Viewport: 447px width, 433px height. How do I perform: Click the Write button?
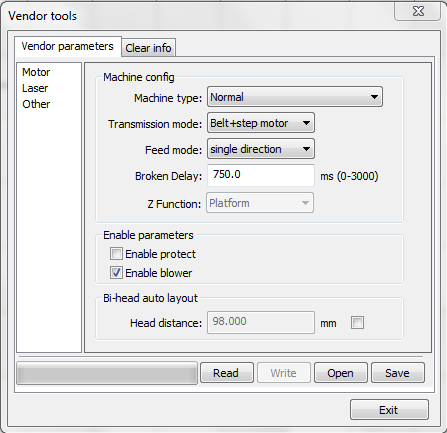point(283,373)
